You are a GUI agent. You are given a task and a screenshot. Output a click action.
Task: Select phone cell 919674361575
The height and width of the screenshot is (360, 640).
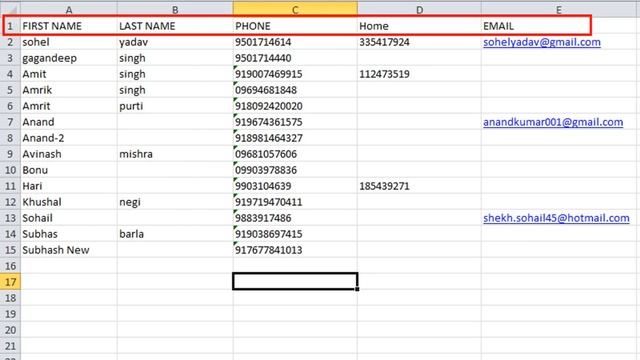295,122
